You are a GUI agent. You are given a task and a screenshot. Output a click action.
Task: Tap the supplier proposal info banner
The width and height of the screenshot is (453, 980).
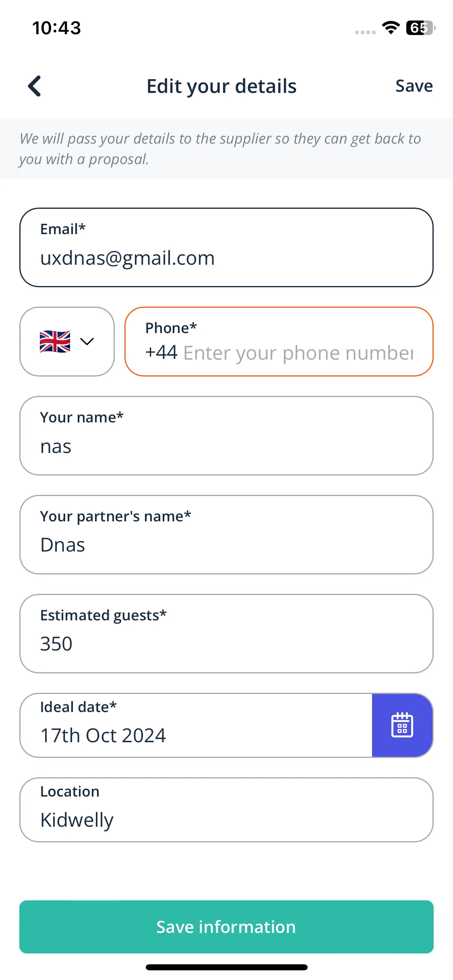(x=226, y=148)
